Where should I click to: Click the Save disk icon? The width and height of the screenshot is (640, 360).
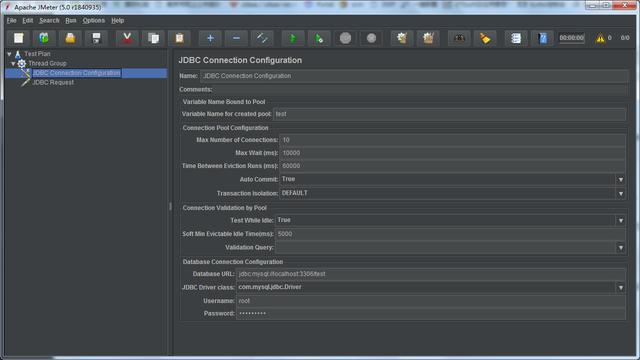tap(96, 38)
